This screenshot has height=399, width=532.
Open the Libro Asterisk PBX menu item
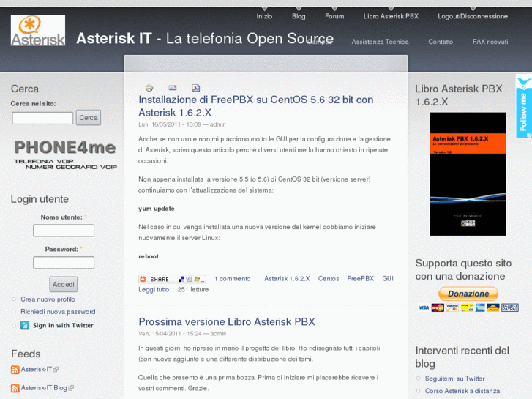tap(391, 16)
